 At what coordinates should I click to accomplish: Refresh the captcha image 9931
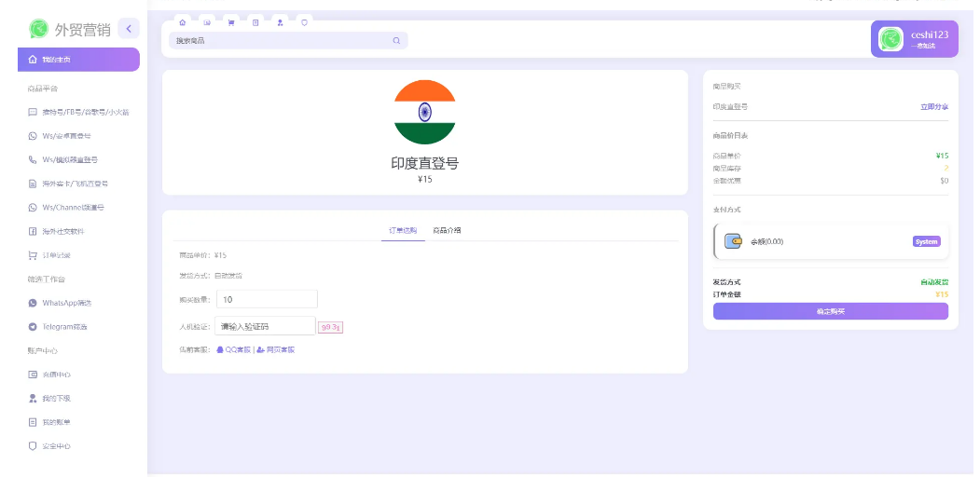click(x=331, y=326)
